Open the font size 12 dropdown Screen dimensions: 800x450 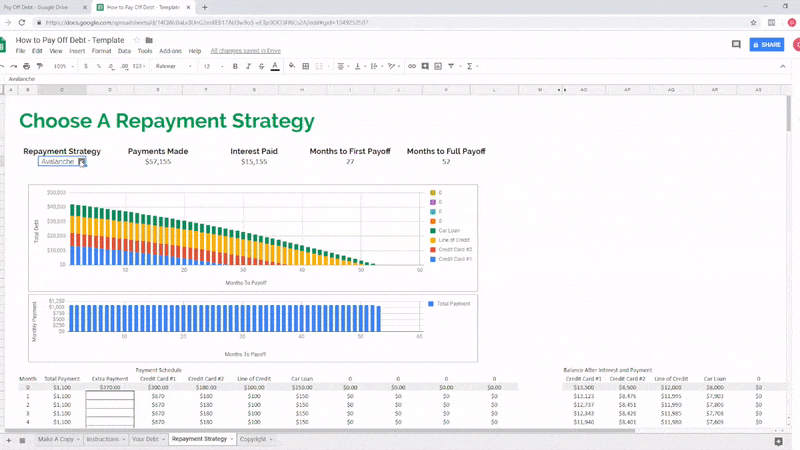(x=213, y=66)
